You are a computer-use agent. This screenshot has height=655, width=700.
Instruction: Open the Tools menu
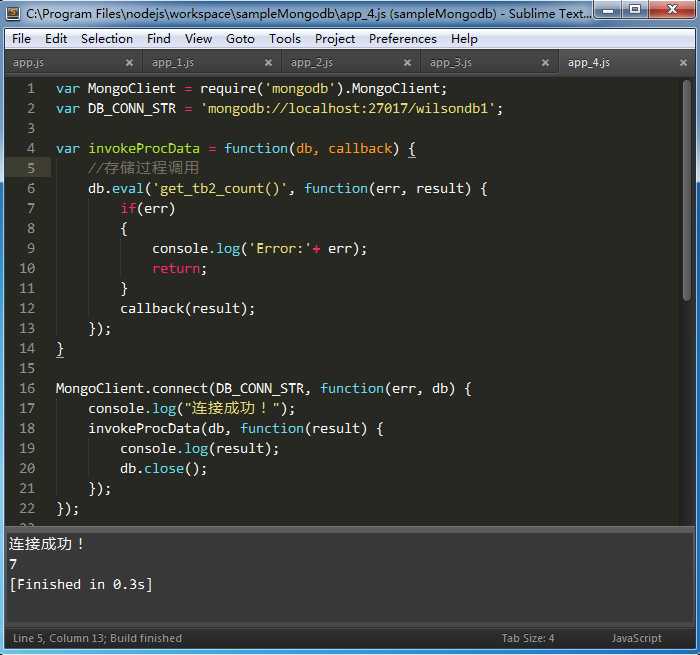click(x=284, y=39)
